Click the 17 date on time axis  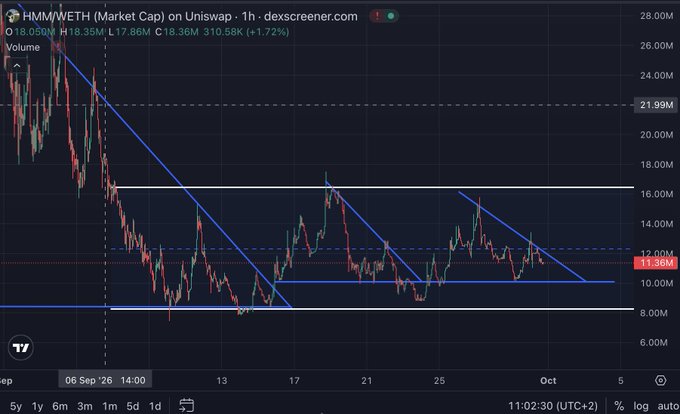(294, 381)
